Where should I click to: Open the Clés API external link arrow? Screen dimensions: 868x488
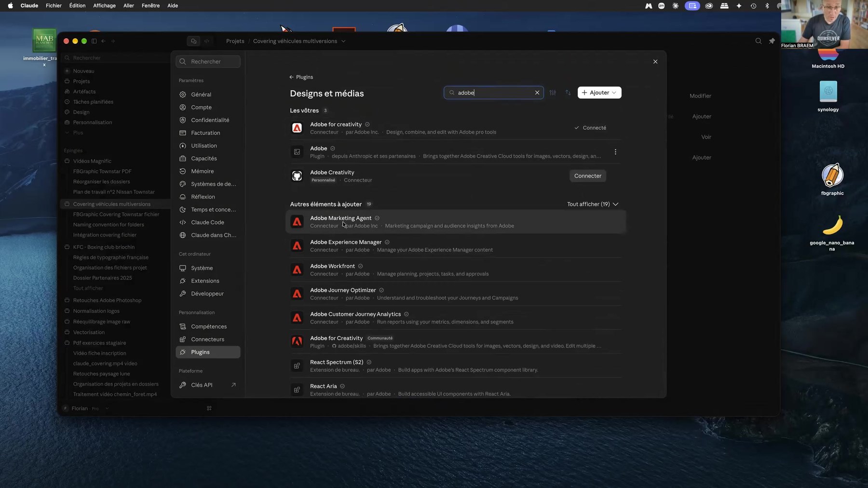(x=233, y=385)
